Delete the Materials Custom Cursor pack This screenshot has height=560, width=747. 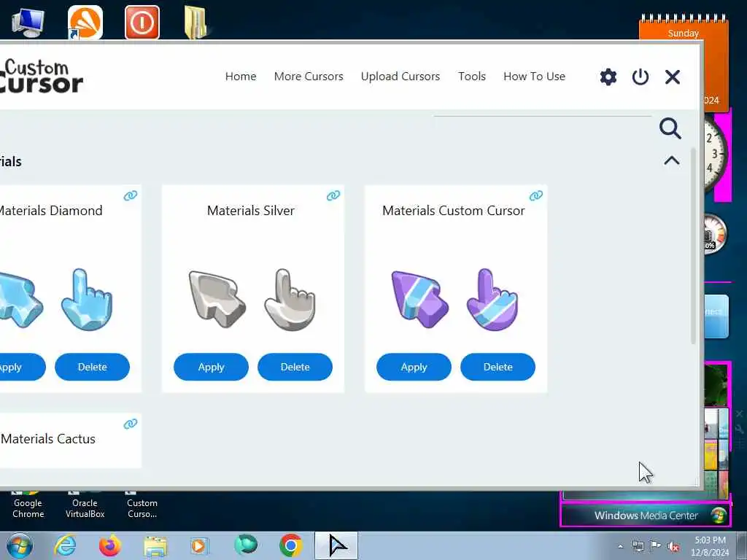point(498,367)
